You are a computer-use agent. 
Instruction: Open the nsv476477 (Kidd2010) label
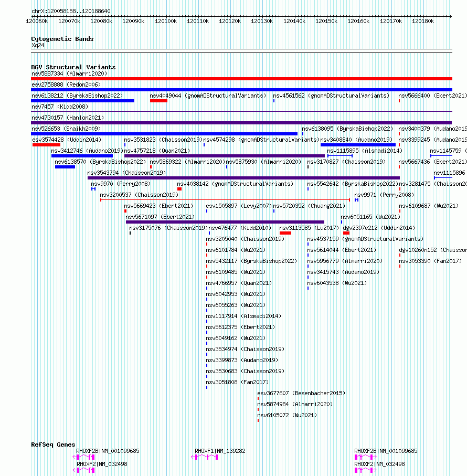click(x=240, y=228)
